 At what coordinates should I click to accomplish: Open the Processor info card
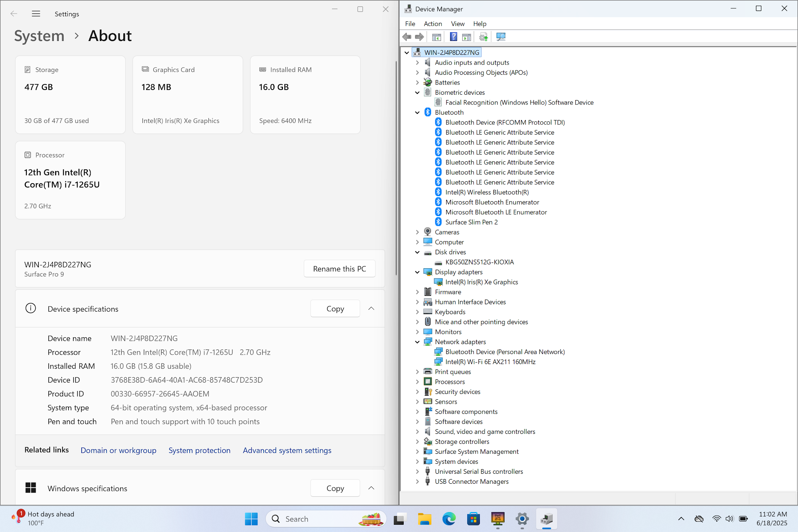click(70, 180)
